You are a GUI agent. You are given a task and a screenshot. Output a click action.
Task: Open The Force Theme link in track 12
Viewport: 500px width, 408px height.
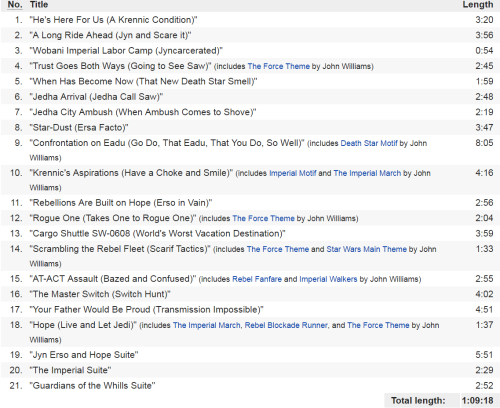pyautogui.click(x=263, y=219)
